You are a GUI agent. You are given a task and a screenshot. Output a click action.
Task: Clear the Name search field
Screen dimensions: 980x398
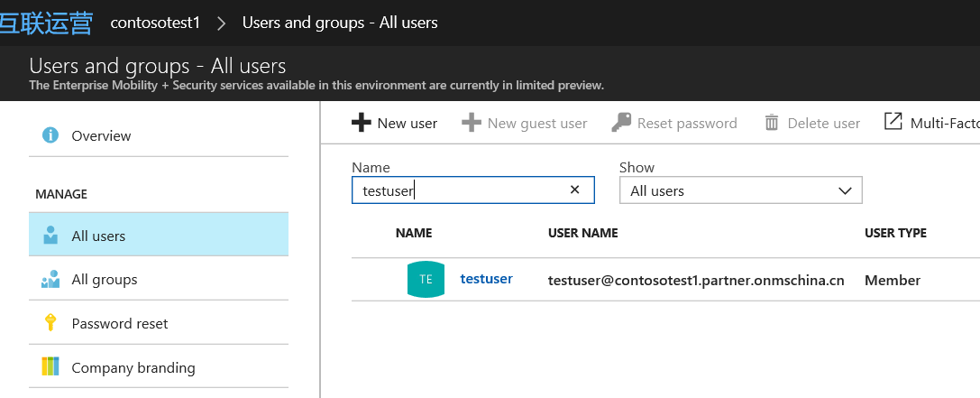574,190
